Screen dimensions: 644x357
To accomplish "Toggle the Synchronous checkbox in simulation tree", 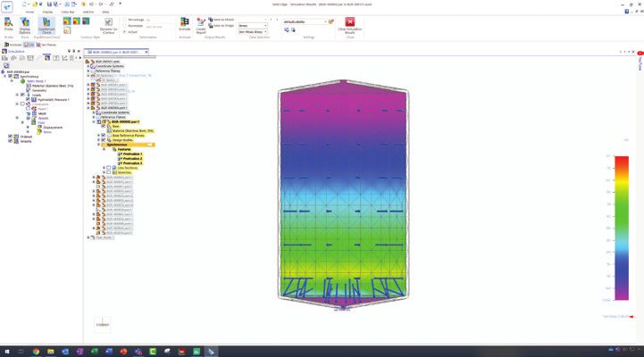I will pos(11,77).
